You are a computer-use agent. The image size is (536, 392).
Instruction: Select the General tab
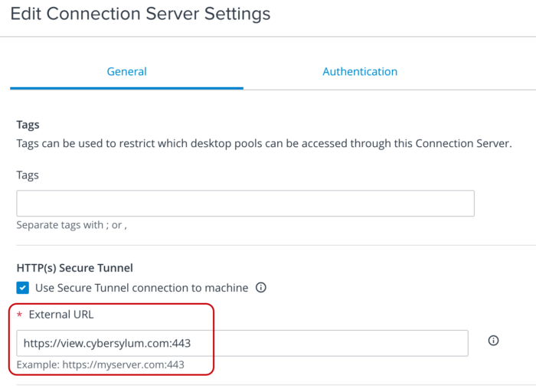[x=126, y=71]
